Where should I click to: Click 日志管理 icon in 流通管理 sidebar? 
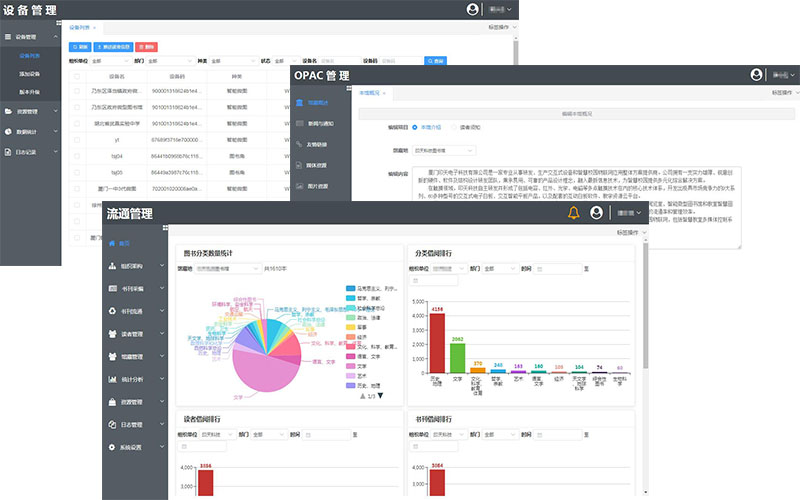click(112, 424)
